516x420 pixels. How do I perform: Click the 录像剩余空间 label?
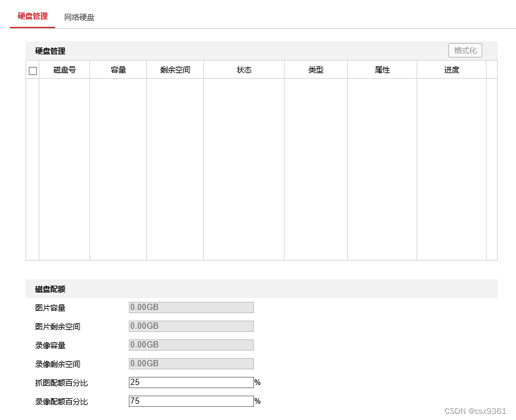pyautogui.click(x=58, y=364)
